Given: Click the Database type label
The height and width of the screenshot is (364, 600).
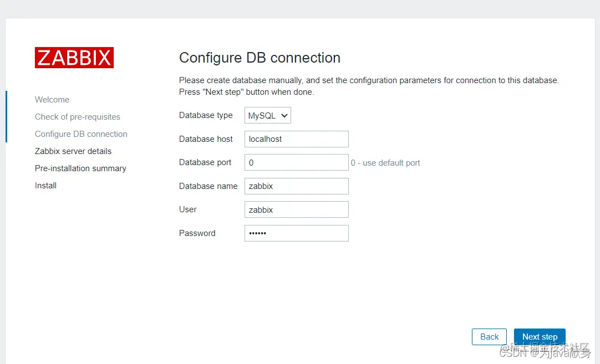Looking at the screenshot, I should click(206, 115).
